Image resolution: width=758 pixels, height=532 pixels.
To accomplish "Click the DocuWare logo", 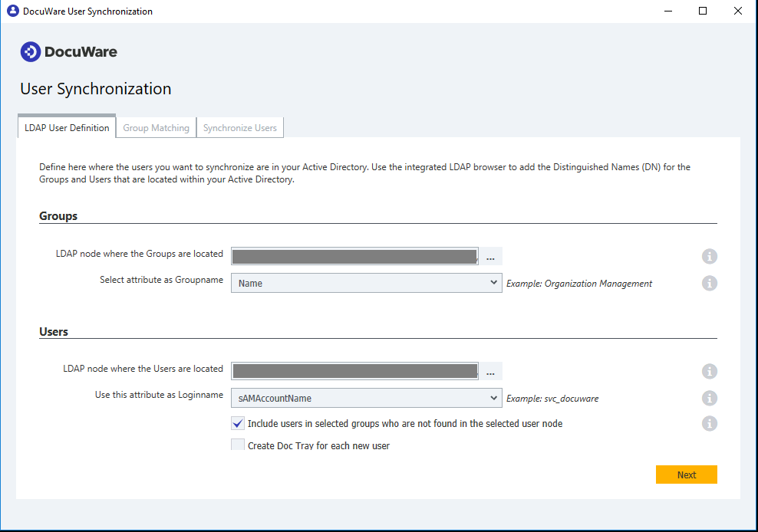I will [x=69, y=52].
